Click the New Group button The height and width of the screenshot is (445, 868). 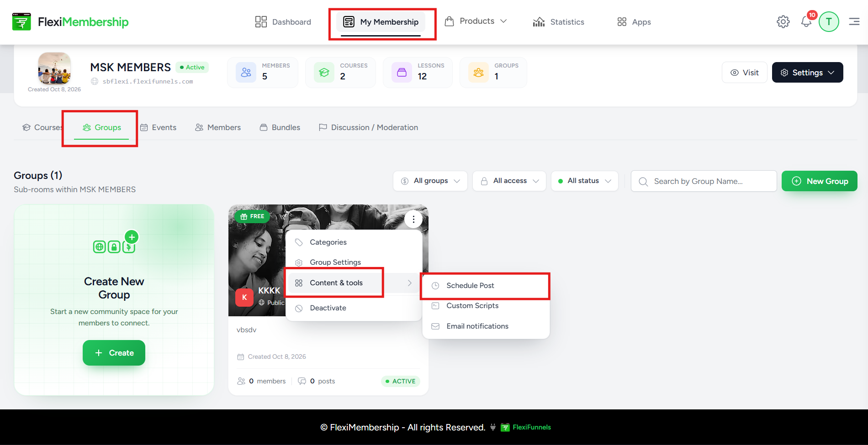[x=819, y=181]
